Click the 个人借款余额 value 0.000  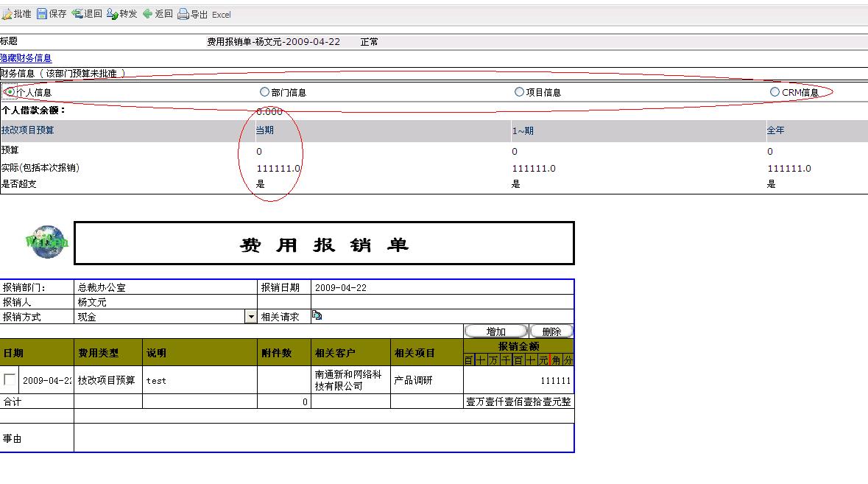point(269,111)
